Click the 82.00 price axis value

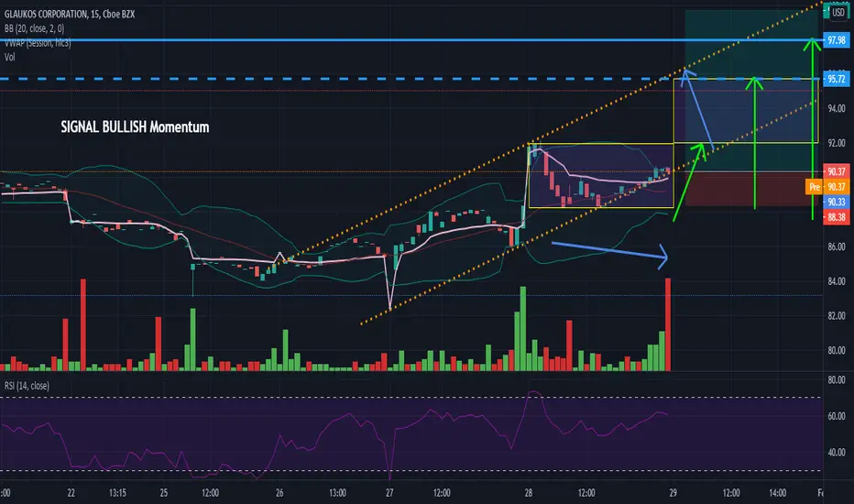[x=836, y=315]
